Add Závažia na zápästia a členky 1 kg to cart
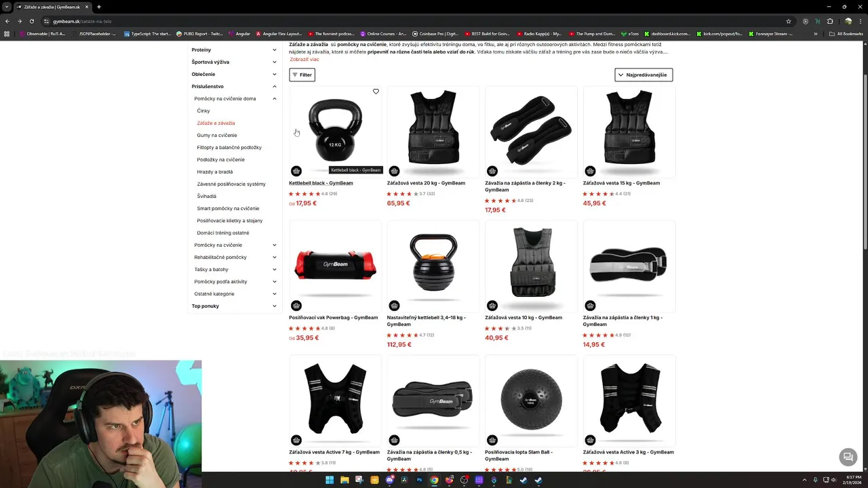The height and width of the screenshot is (488, 868). click(590, 306)
